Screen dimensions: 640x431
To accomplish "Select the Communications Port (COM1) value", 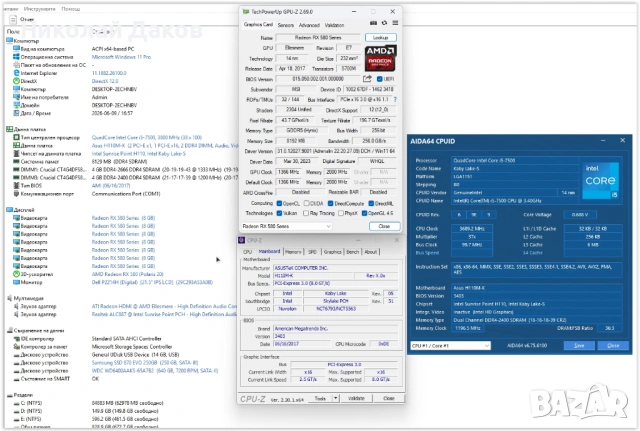I will click(126, 193).
